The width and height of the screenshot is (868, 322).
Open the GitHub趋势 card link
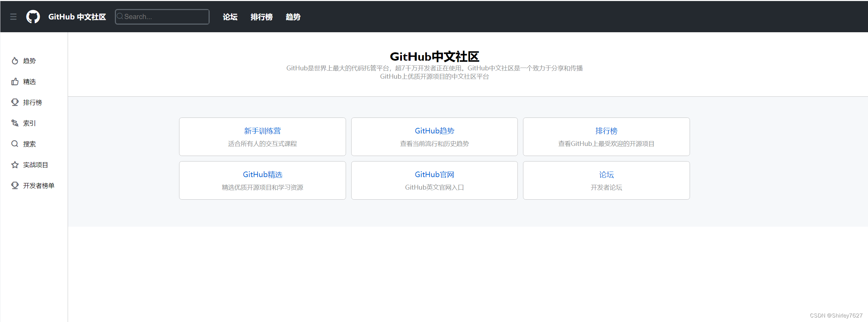[434, 131]
